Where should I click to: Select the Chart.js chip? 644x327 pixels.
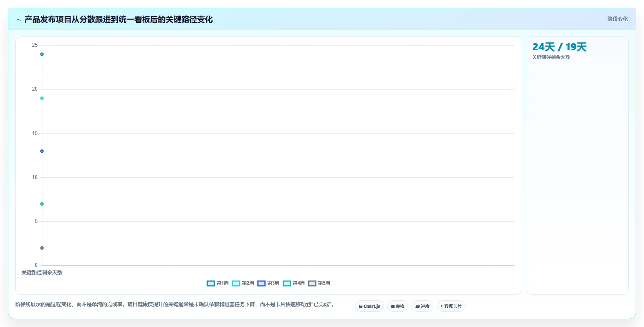(369, 306)
